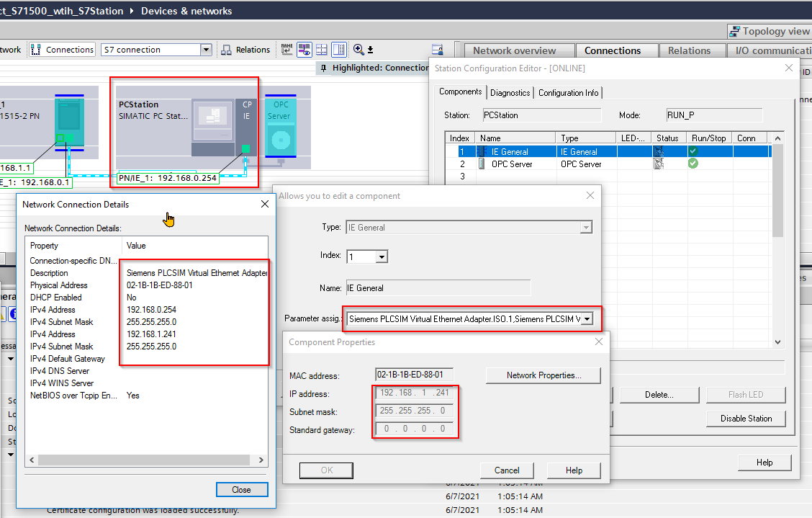
Task: Open the Configuration Info tab
Action: click(568, 93)
